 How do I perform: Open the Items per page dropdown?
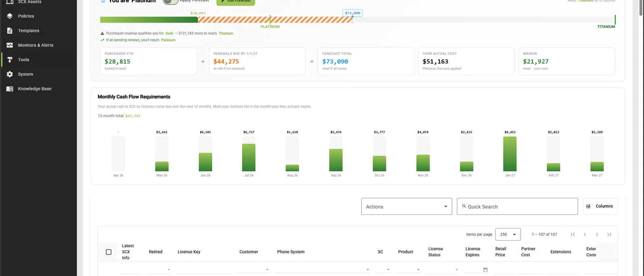508,235
